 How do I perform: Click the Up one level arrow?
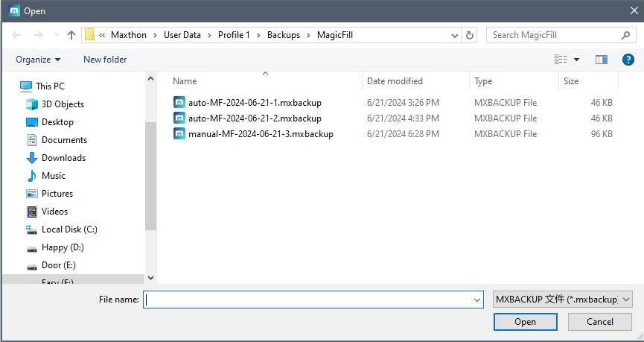coord(71,35)
